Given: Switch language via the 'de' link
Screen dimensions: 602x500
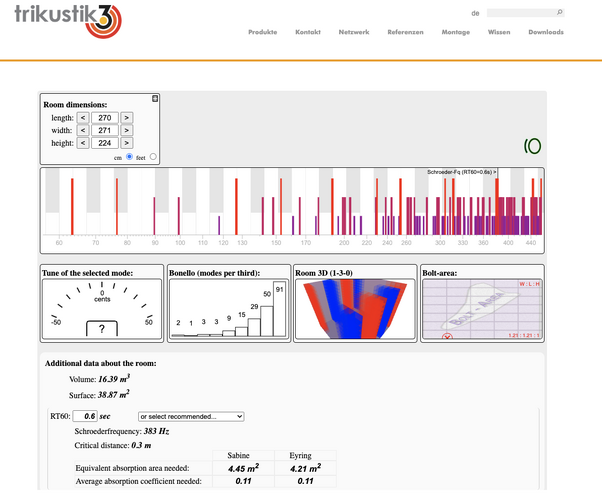Looking at the screenshot, I should (x=475, y=13).
